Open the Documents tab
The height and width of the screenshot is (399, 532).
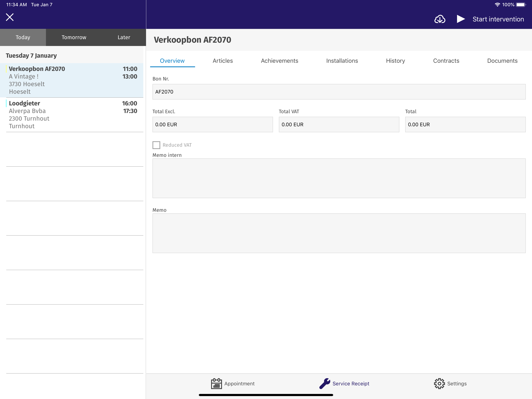[x=502, y=61]
